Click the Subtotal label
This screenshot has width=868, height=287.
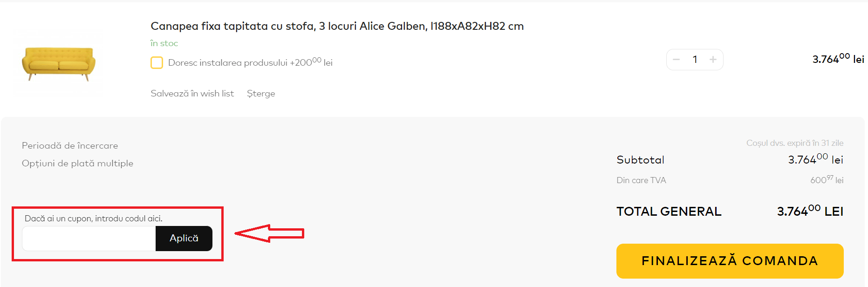pos(640,160)
